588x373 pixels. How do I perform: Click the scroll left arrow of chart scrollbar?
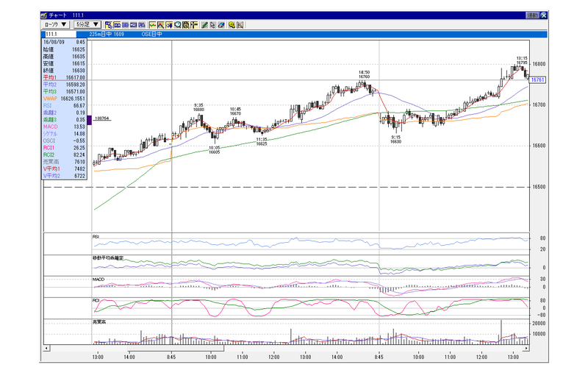(46, 348)
